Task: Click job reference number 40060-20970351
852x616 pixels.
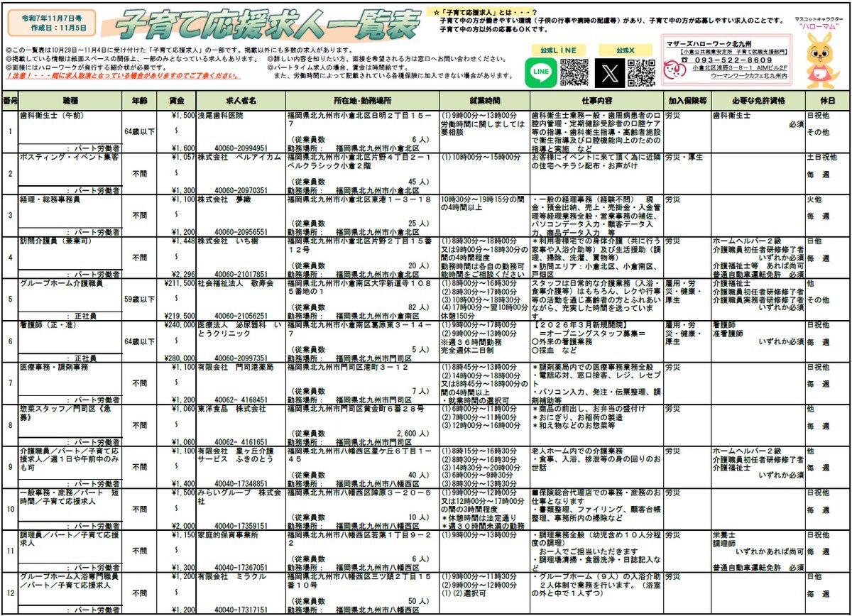Action: point(241,190)
